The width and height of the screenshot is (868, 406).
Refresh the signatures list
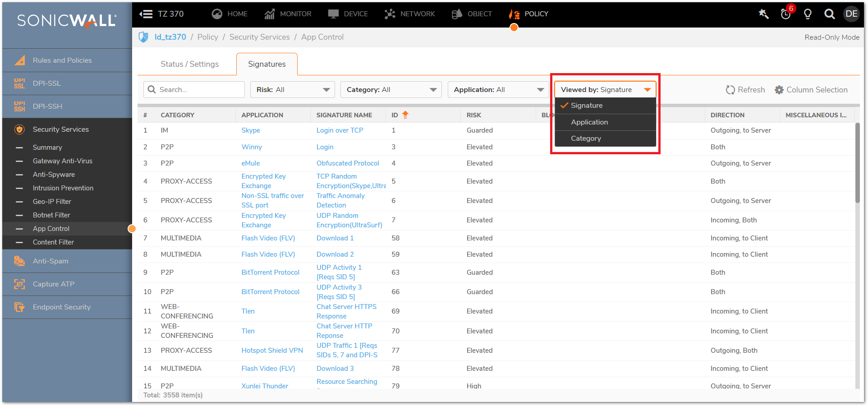tap(745, 90)
